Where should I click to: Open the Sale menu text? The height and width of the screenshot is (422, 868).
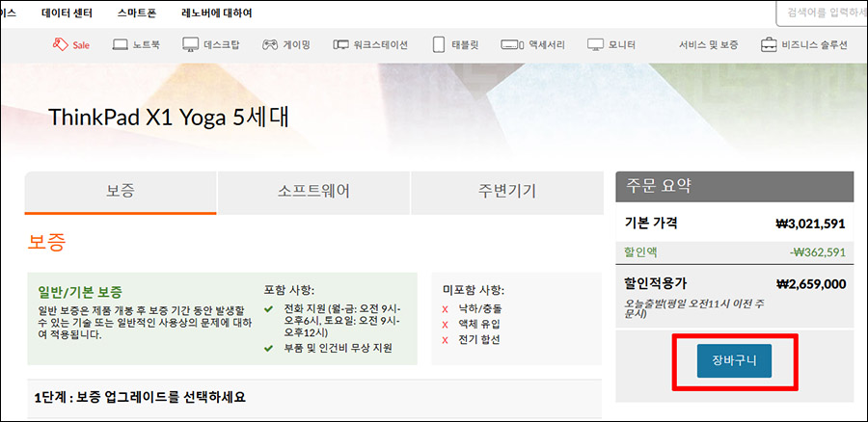point(81,45)
